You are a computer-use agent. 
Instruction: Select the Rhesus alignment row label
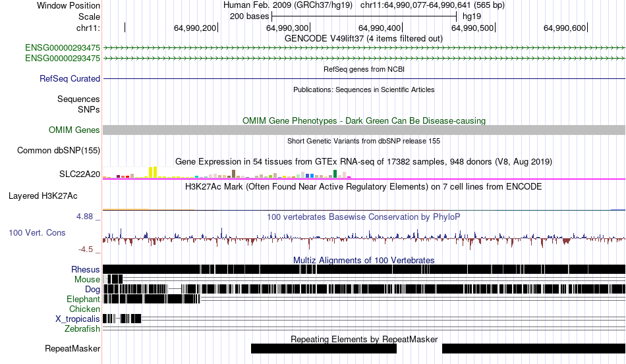[85, 269]
